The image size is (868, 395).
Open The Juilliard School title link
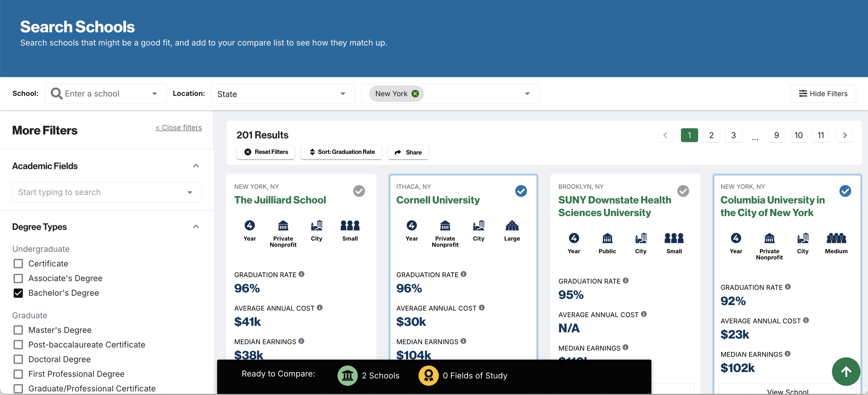[x=280, y=200]
